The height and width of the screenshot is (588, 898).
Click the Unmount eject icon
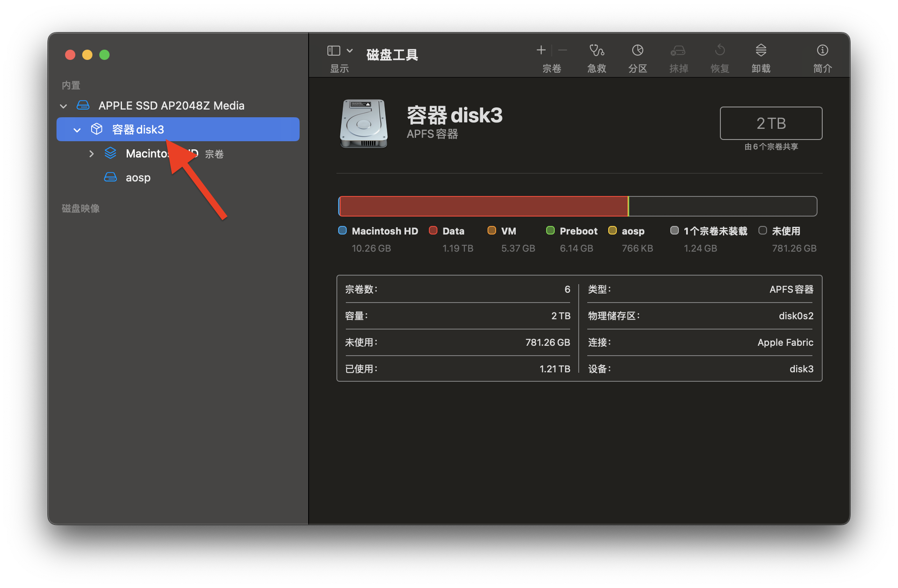(761, 50)
